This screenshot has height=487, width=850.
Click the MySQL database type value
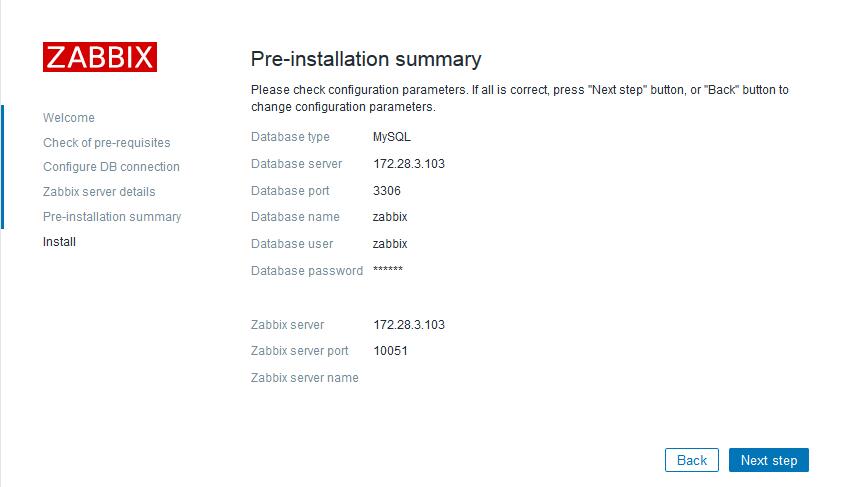391,137
